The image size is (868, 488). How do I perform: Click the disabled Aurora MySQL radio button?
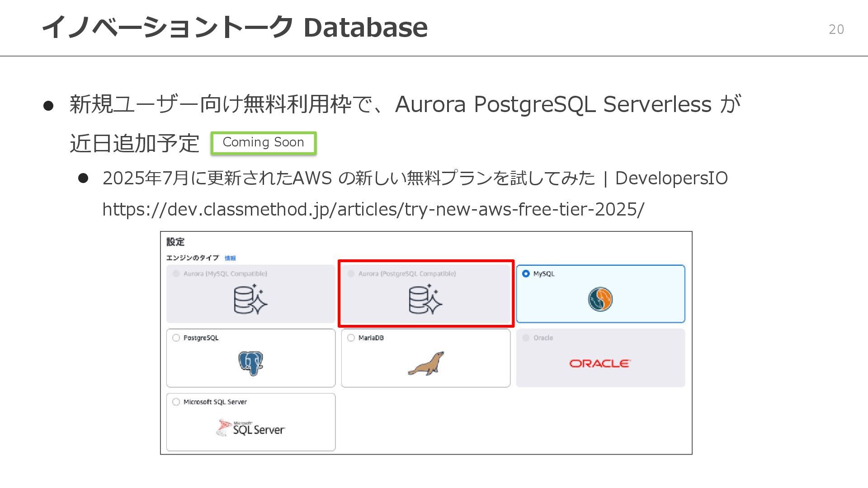coord(176,273)
